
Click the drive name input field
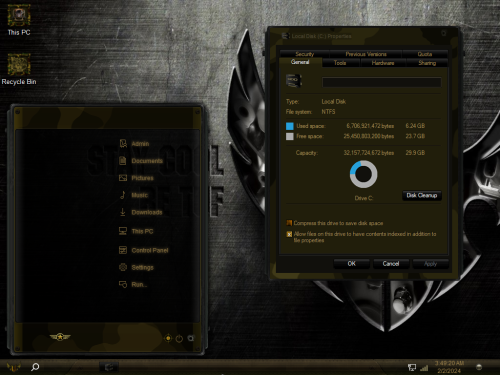click(x=382, y=82)
